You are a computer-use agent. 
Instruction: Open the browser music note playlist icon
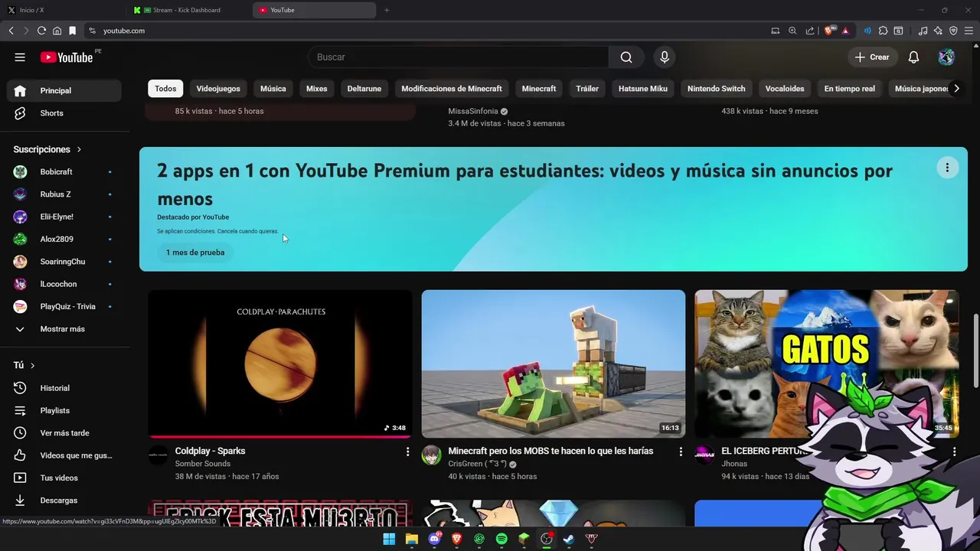coord(923,31)
